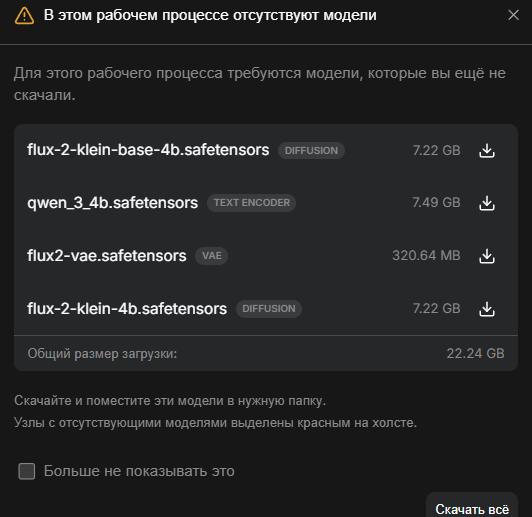532x517 pixels.
Task: Click the yellow warning triangle icon
Action: 24,16
